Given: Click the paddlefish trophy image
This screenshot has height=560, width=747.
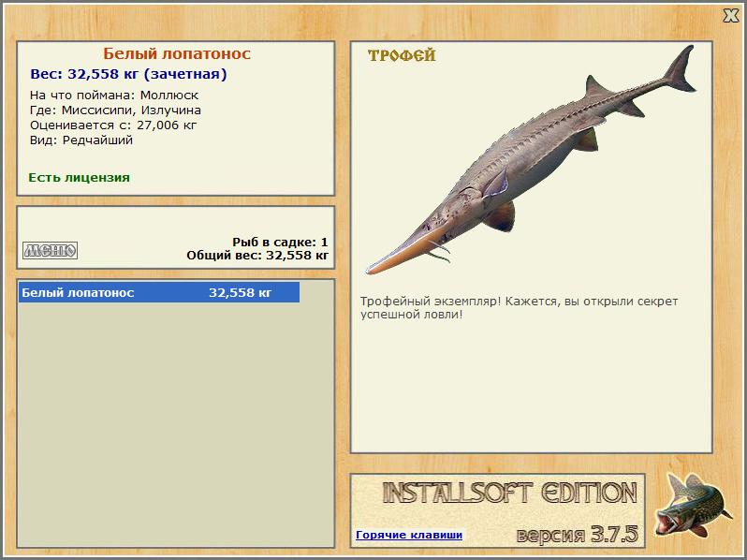Looking at the screenshot, I should pyautogui.click(x=530, y=159).
